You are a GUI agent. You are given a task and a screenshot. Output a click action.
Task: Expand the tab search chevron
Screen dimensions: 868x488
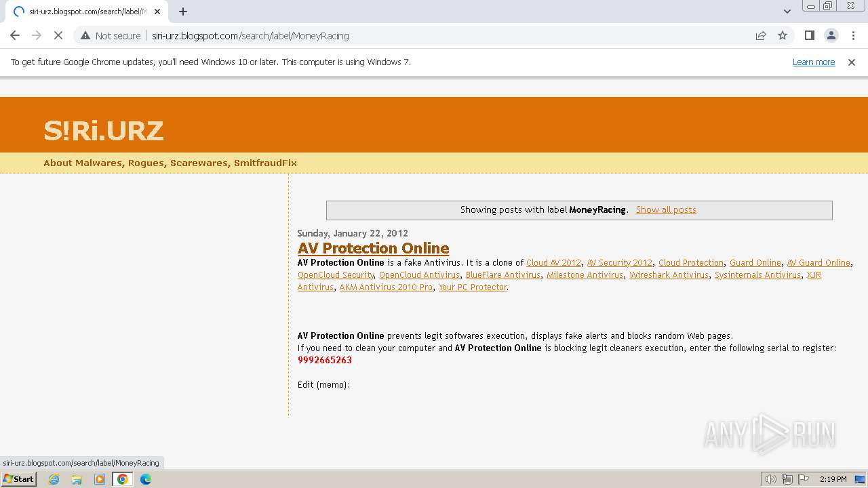pyautogui.click(x=787, y=11)
